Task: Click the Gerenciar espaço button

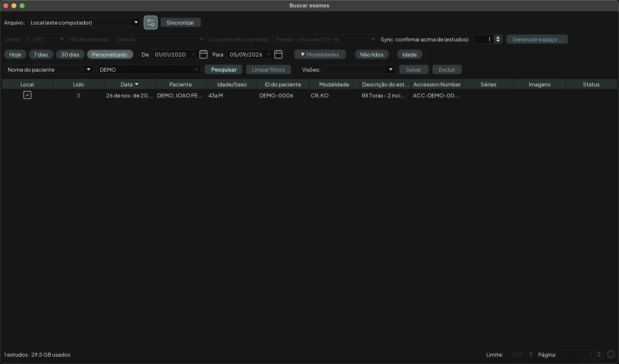Action: 537,39
